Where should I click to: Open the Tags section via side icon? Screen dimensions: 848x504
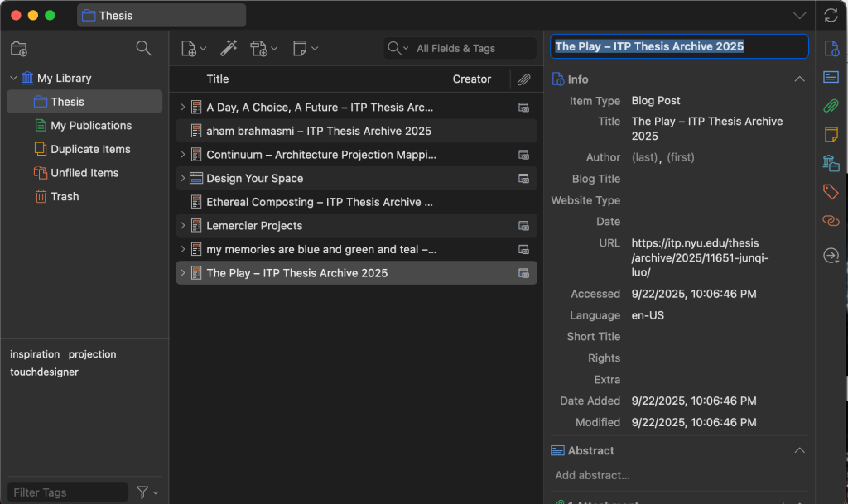[831, 192]
